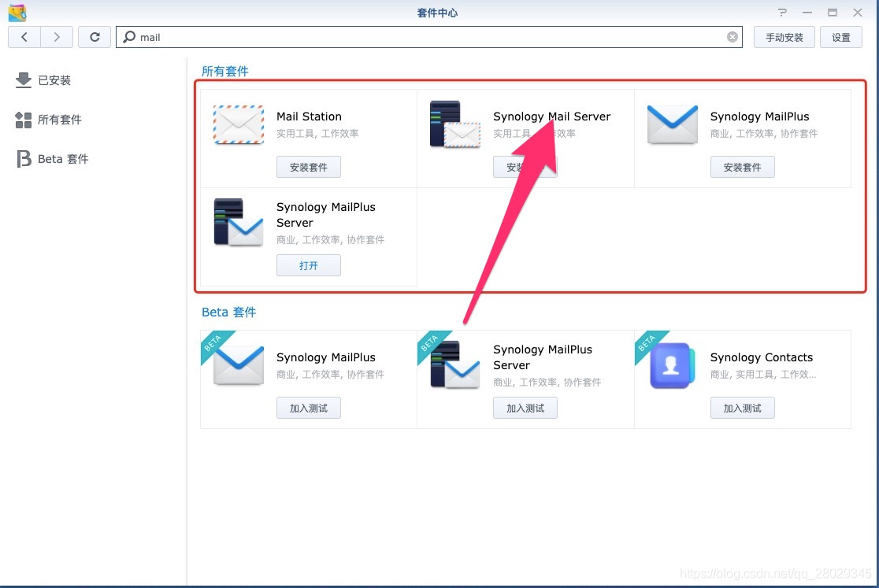Click the Mail Station title text
The image size is (879, 588).
[x=309, y=116]
